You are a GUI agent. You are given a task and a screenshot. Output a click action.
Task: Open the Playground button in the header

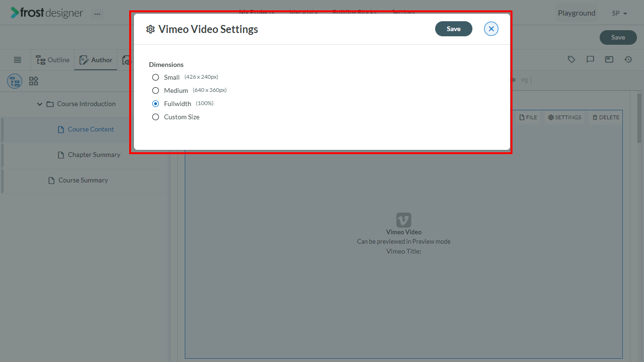point(577,13)
